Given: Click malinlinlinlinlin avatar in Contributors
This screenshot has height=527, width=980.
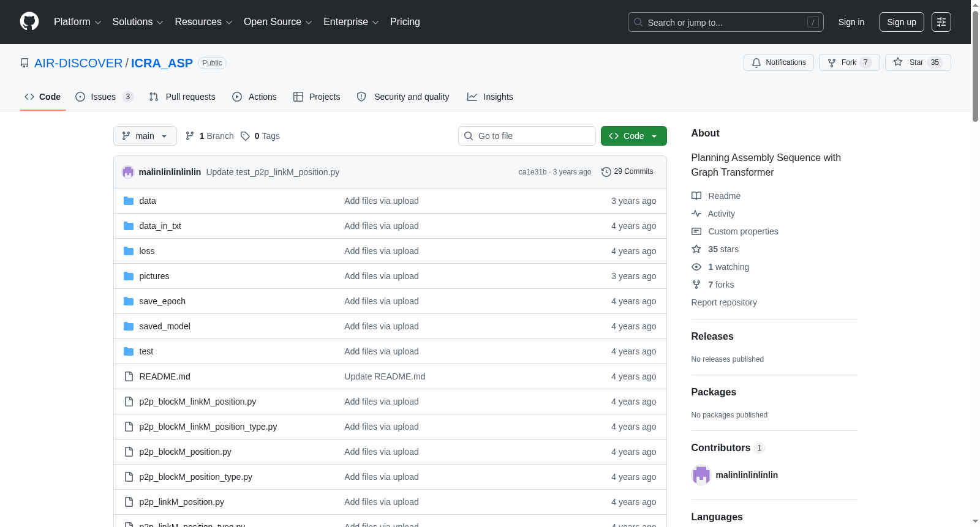Looking at the screenshot, I should (701, 475).
